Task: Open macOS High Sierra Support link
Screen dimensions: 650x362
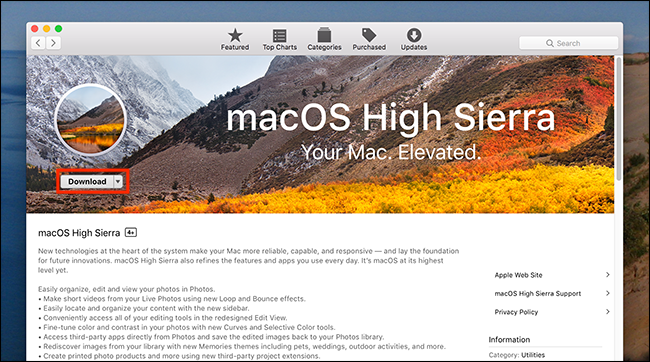Action: (538, 294)
